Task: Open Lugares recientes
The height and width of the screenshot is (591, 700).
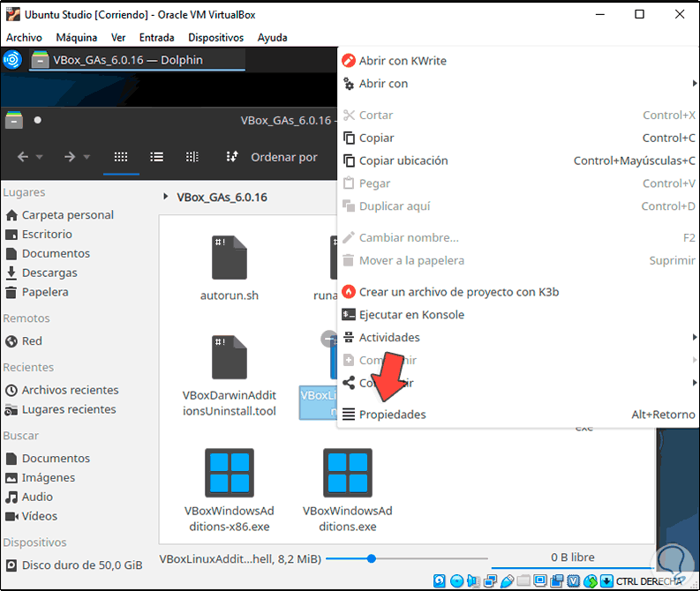Action: click(61, 409)
